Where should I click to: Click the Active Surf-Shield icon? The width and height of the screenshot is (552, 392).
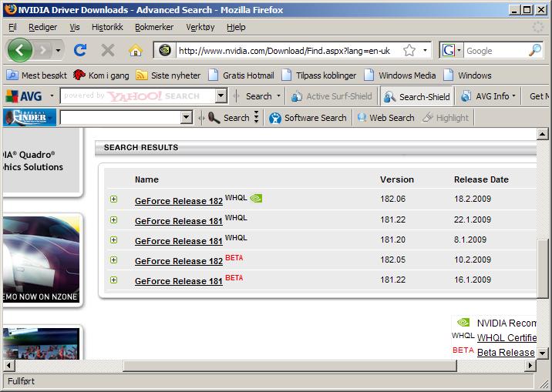click(x=296, y=96)
